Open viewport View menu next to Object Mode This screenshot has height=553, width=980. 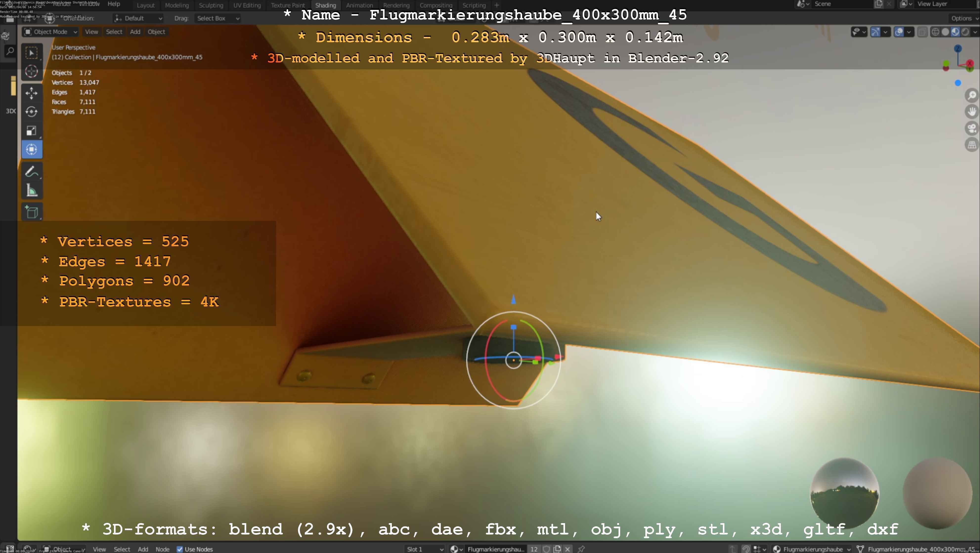pos(91,32)
